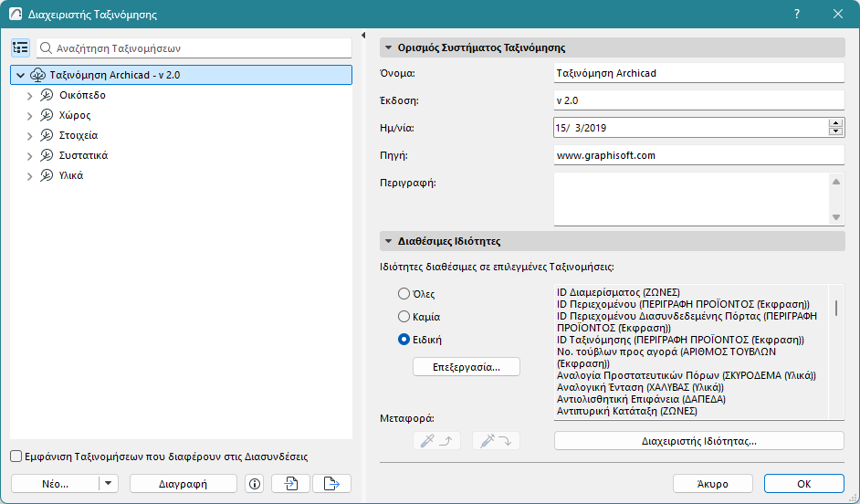The height and width of the screenshot is (504, 860).
Task: Click the inject properties syringe icon
Action: (496, 440)
